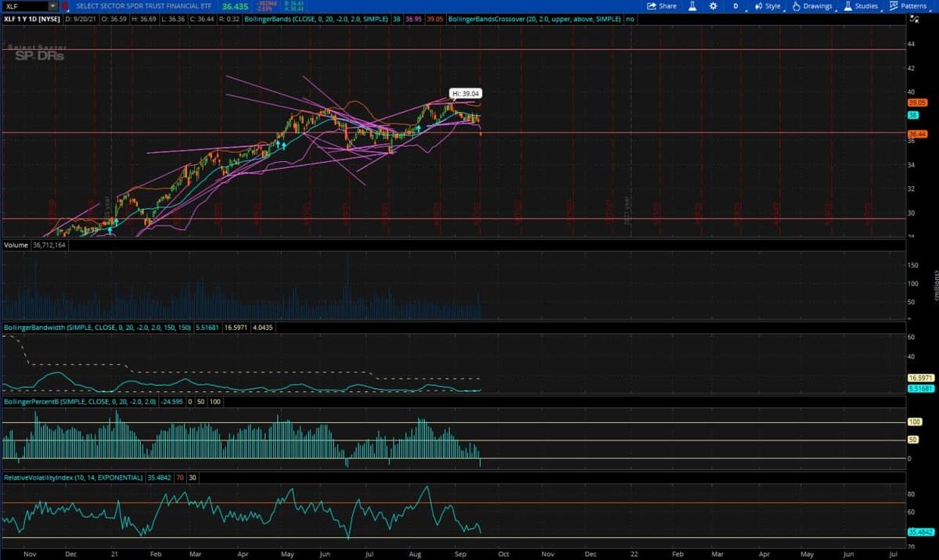Open the D aggregation period dropdown
The image size is (939, 560).
click(735, 5)
